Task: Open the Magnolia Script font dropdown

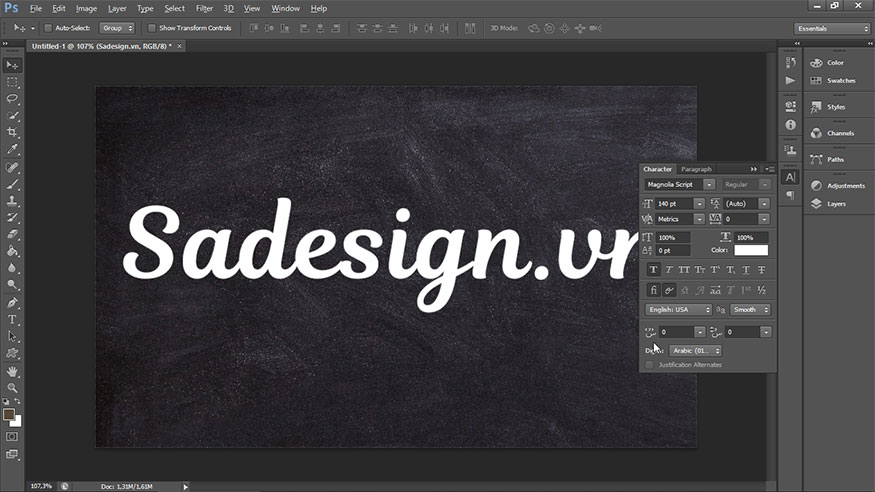Action: pyautogui.click(x=709, y=185)
